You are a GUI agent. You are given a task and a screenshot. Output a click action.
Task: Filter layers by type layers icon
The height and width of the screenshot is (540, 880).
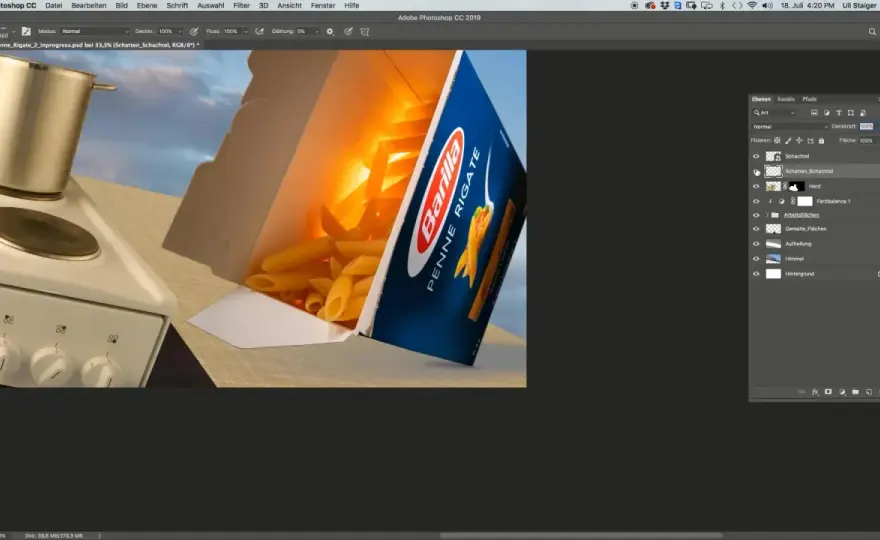click(x=838, y=113)
